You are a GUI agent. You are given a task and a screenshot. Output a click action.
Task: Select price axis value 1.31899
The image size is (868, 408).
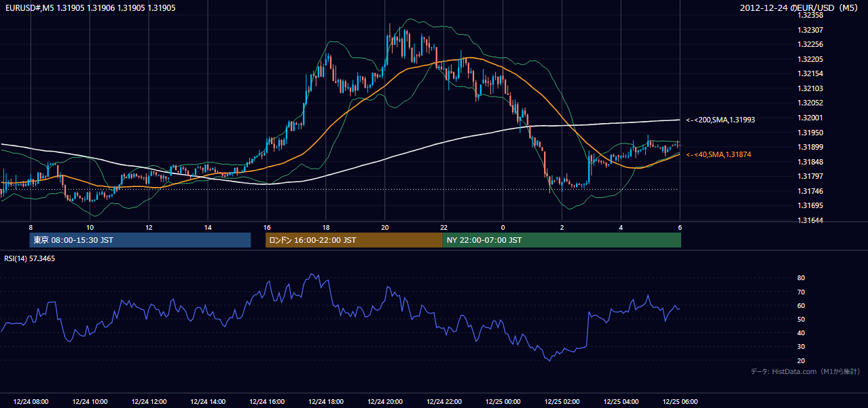click(810, 147)
